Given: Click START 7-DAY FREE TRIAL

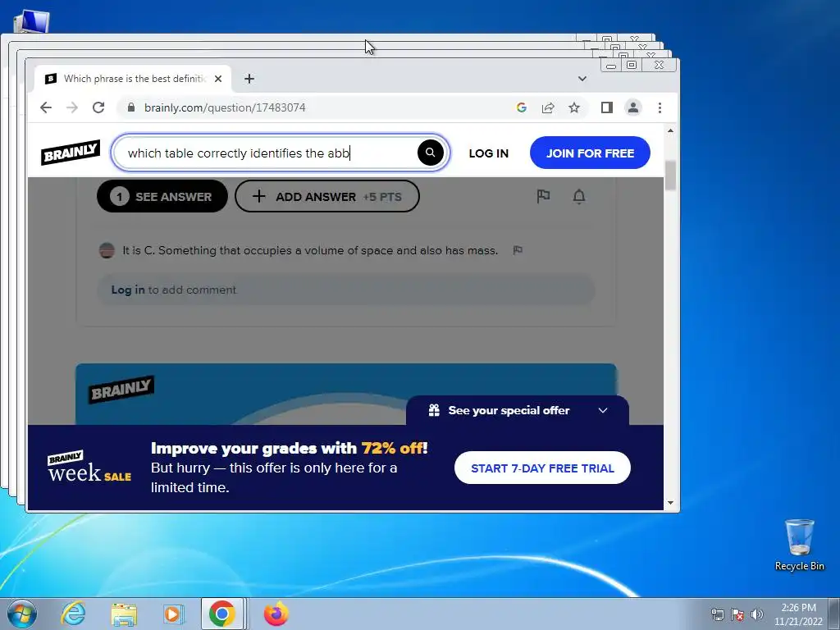Looking at the screenshot, I should coord(542,468).
